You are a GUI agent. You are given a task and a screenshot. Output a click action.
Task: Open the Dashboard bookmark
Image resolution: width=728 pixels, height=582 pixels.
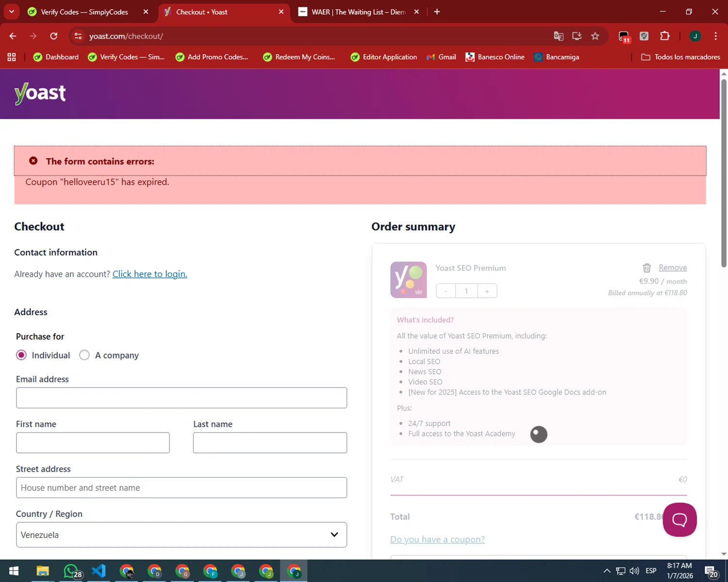click(56, 57)
